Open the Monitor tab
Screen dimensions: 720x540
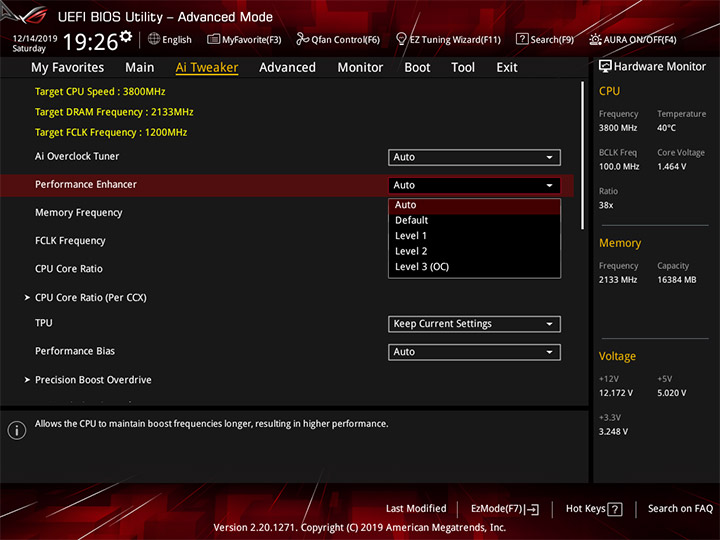coord(360,68)
